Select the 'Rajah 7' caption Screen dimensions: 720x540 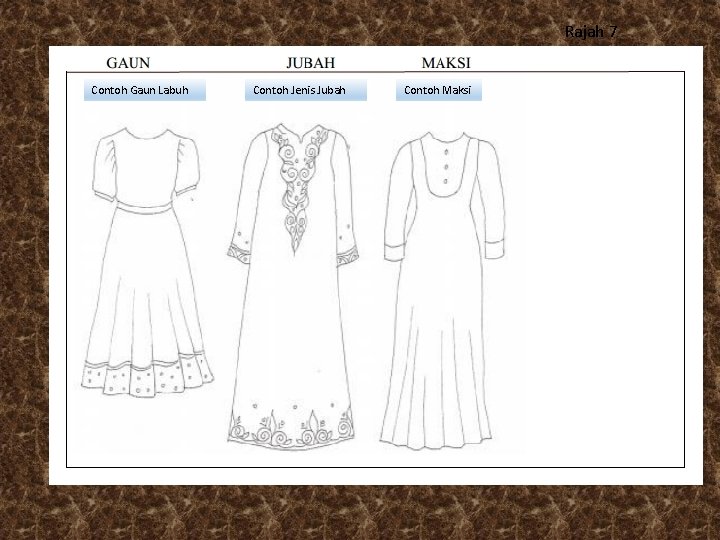(591, 32)
